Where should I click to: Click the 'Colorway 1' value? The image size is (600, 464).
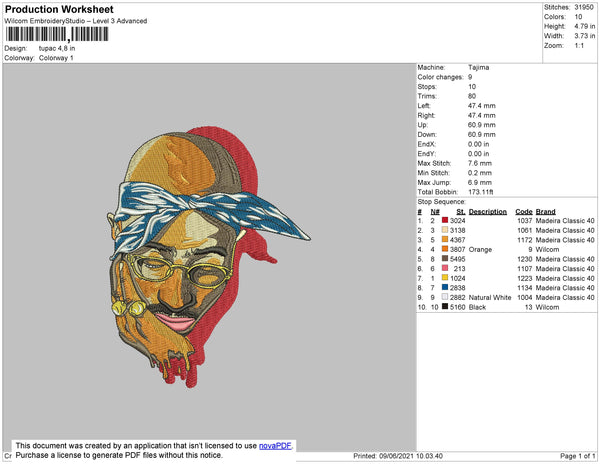point(56,58)
